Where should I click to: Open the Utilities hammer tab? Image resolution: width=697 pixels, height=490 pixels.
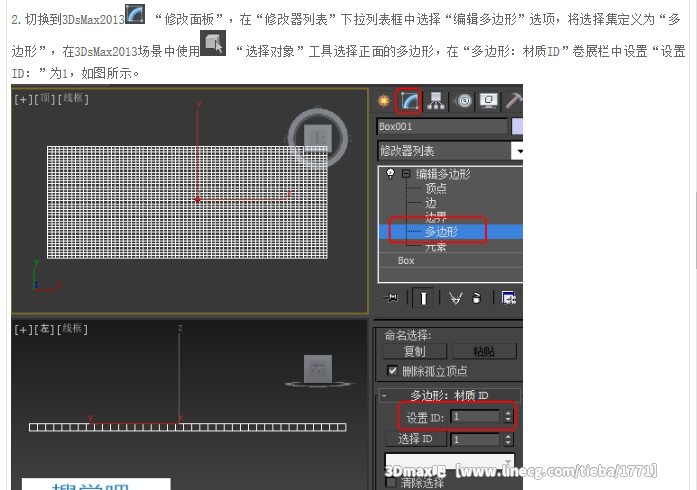[x=514, y=101]
